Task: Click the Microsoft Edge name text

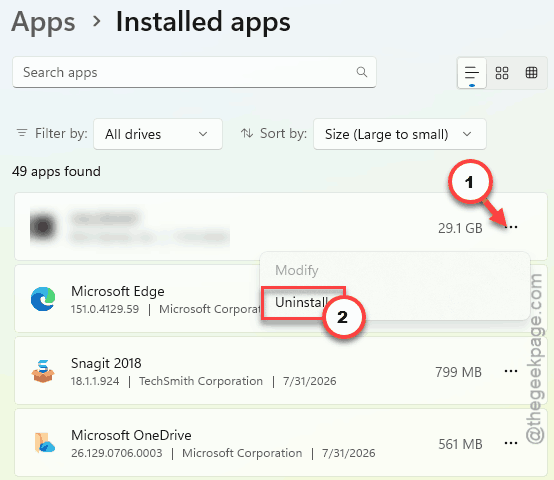Action: pyautogui.click(x=118, y=291)
